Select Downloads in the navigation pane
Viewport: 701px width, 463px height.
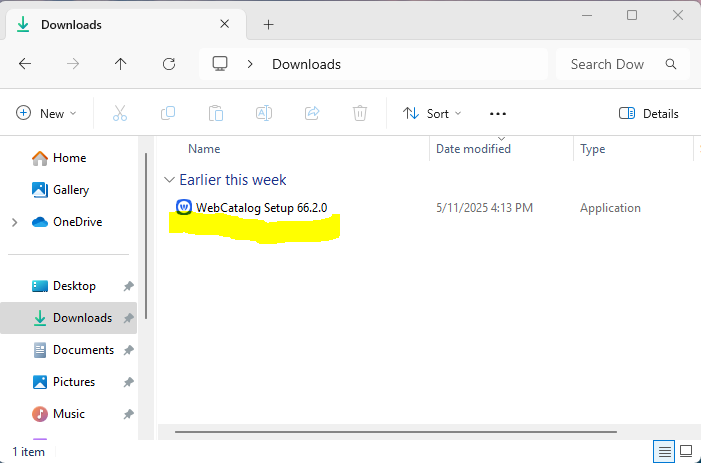(x=68, y=318)
